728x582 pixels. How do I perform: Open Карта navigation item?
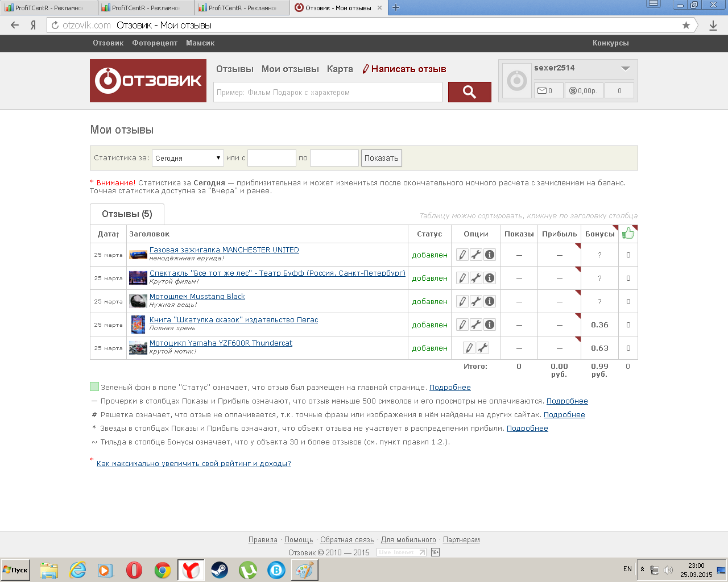(340, 69)
